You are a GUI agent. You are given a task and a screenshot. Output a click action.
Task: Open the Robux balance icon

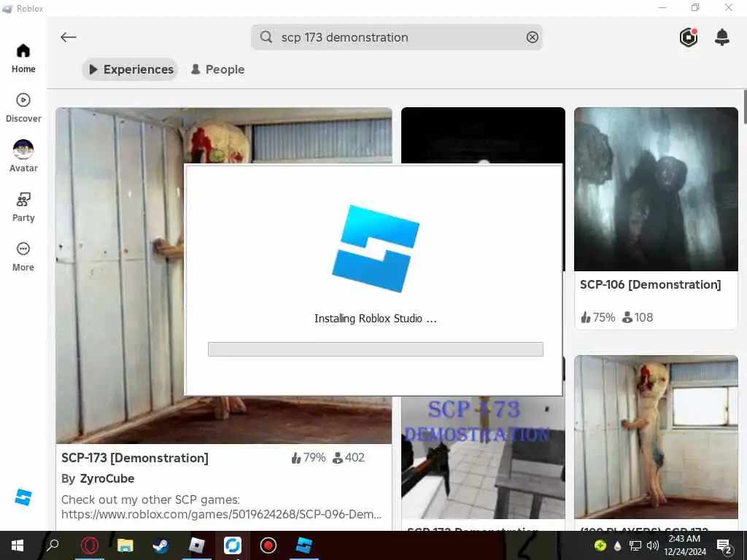tap(689, 37)
